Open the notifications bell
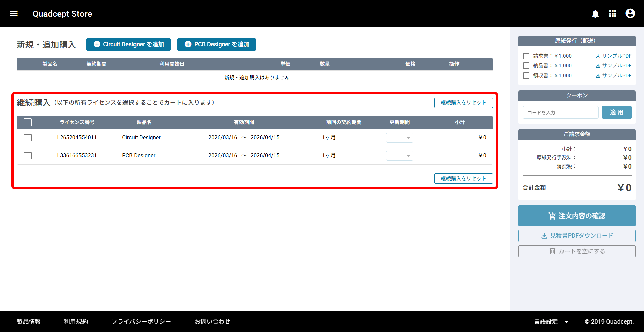This screenshot has height=332, width=644. (x=595, y=14)
